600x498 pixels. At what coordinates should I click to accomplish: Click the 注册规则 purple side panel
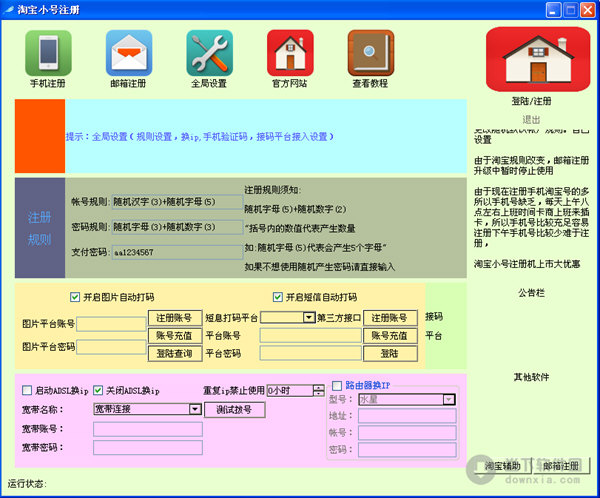point(40,228)
